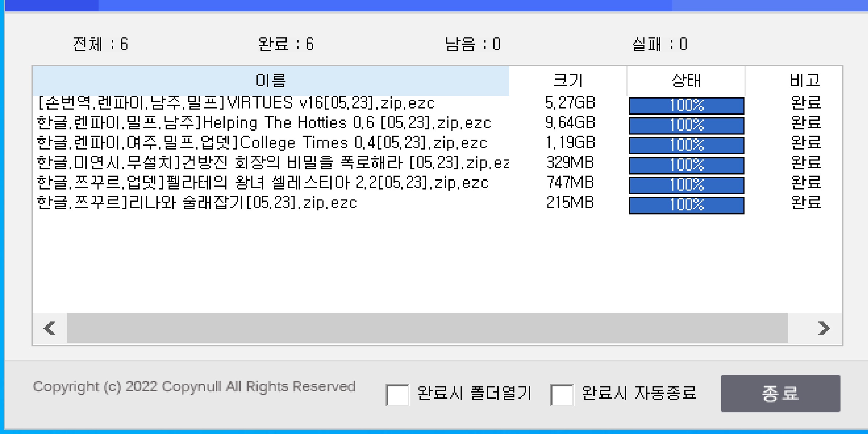The width and height of the screenshot is (868, 434).
Task: Select the VIRTUES v16 file row
Action: tap(236, 103)
